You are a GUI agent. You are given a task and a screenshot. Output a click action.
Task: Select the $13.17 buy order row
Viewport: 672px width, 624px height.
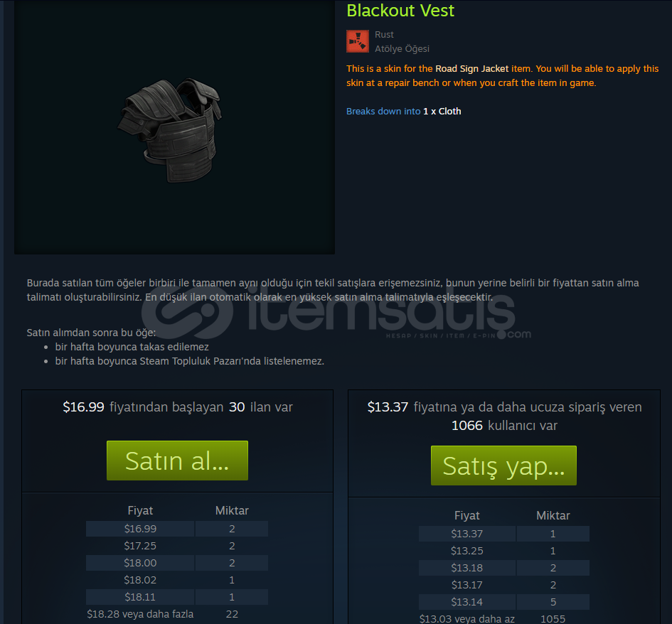504,585
